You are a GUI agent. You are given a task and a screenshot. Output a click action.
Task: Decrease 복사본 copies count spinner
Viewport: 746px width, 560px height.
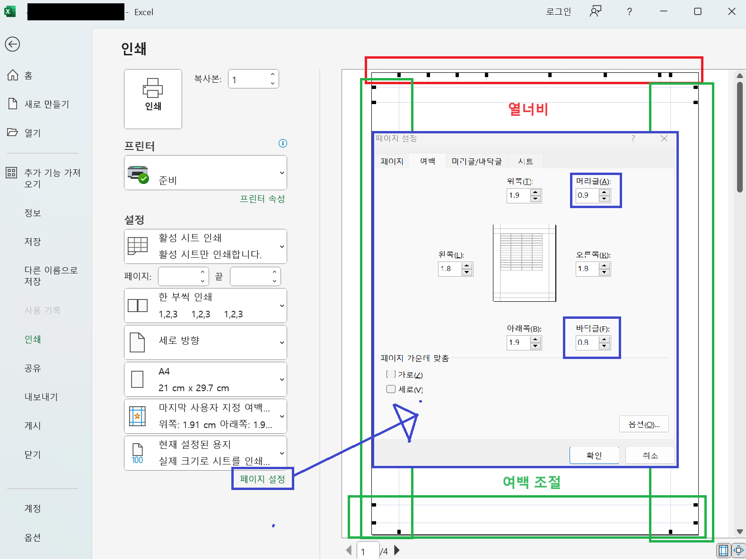272,83
